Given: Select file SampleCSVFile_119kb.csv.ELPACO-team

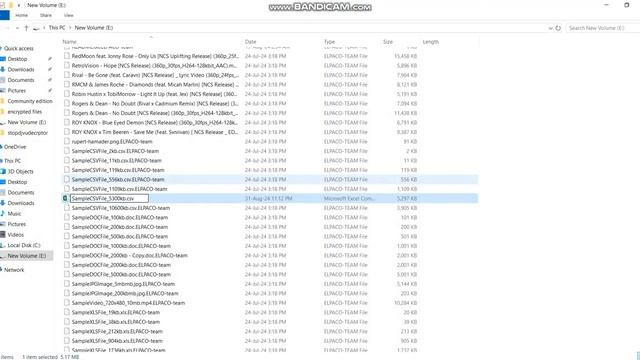Looking at the screenshot, I should click(118, 170).
